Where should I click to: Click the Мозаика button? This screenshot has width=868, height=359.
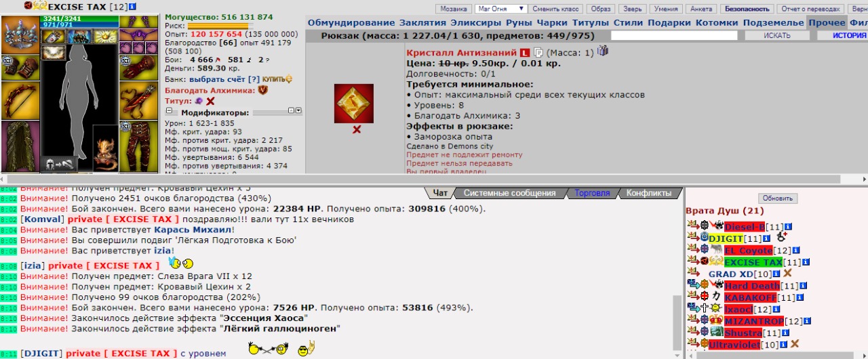[x=454, y=9]
